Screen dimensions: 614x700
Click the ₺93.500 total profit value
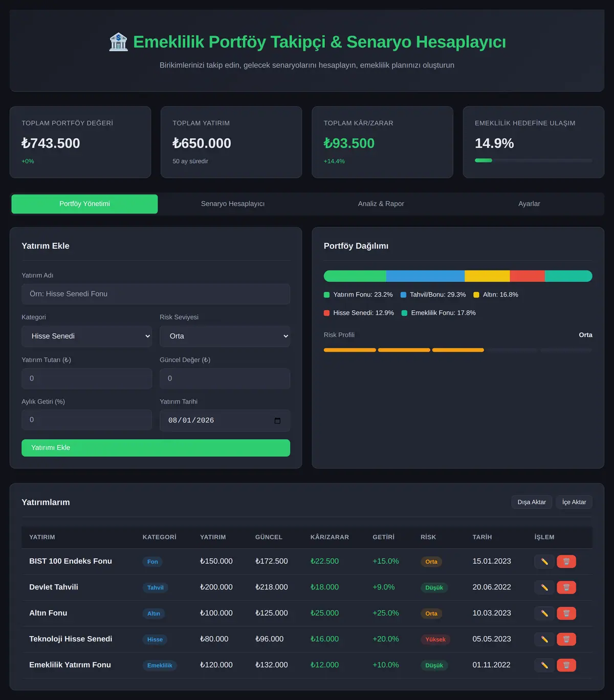click(x=349, y=143)
